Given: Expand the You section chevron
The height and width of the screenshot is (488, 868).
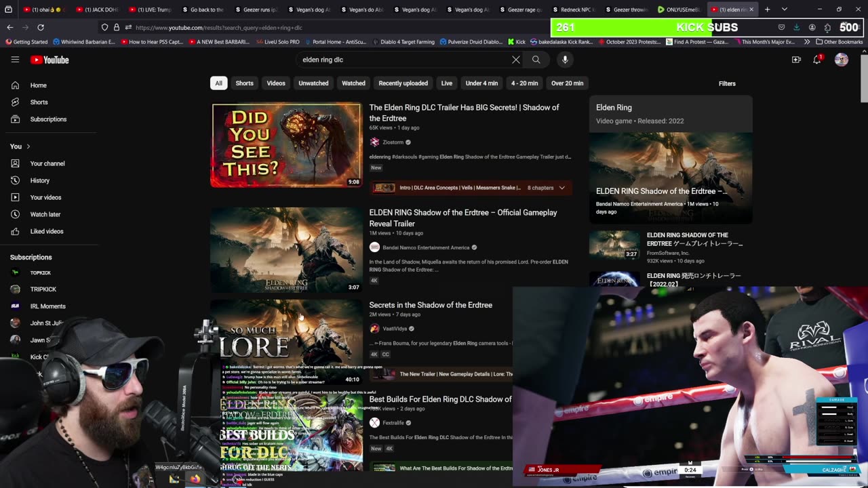Looking at the screenshot, I should point(28,146).
